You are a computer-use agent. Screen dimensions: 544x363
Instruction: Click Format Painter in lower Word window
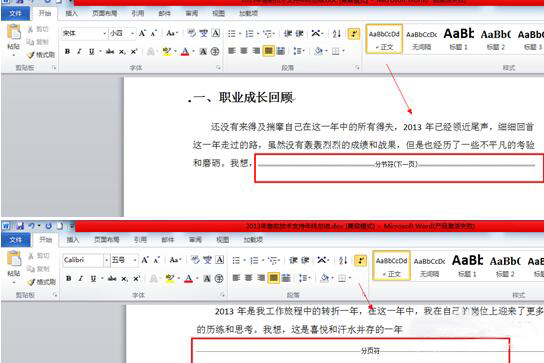pyautogui.click(x=42, y=282)
